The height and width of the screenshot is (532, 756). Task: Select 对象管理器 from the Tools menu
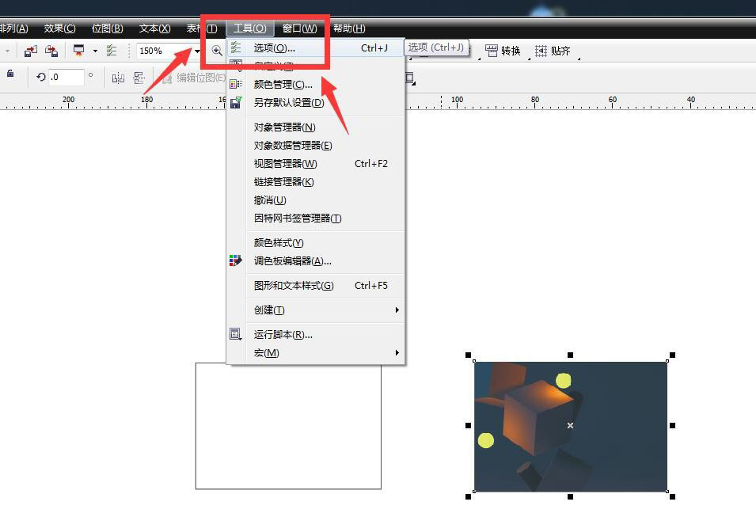282,127
